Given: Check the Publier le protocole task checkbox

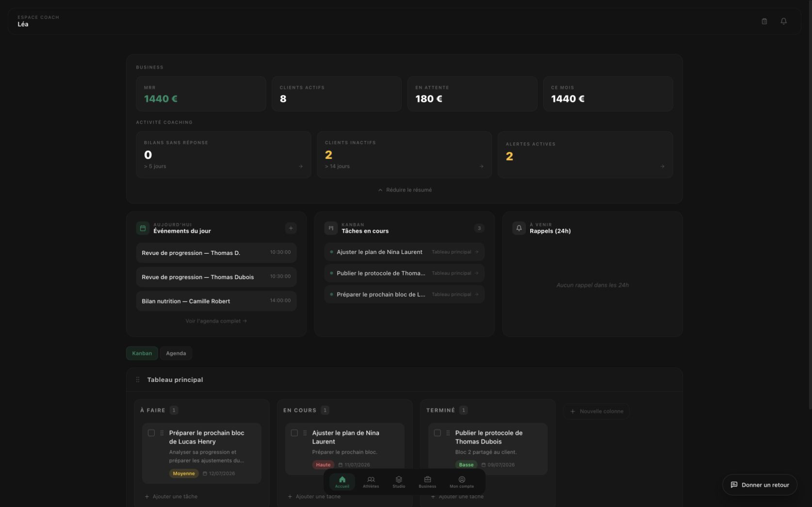Looking at the screenshot, I should point(438,433).
